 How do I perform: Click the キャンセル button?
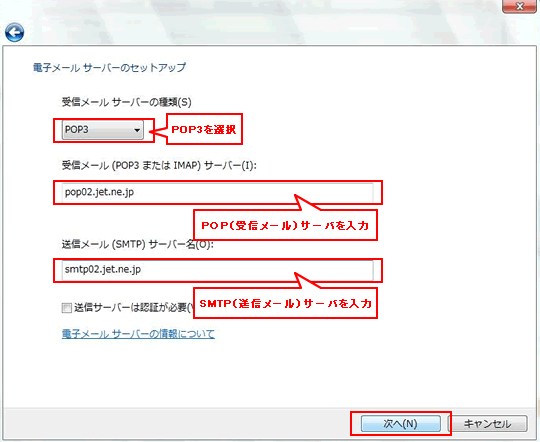tap(488, 423)
